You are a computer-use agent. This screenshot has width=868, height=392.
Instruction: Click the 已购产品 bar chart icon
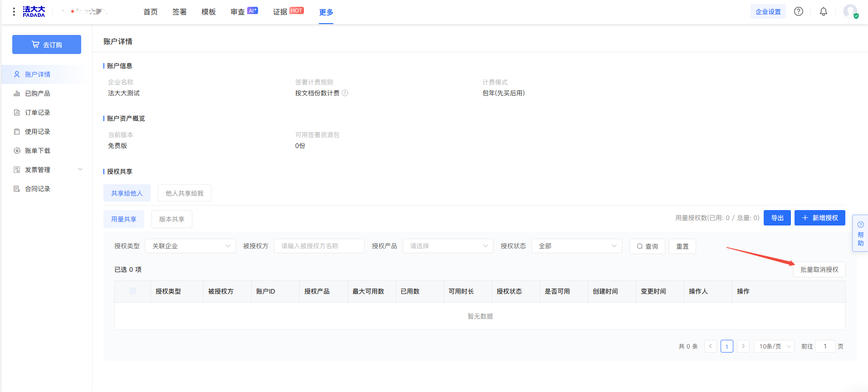coord(17,93)
